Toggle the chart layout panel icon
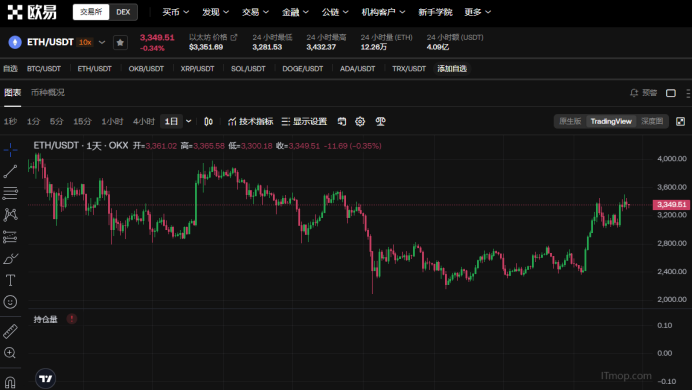The image size is (692, 390). [x=671, y=93]
